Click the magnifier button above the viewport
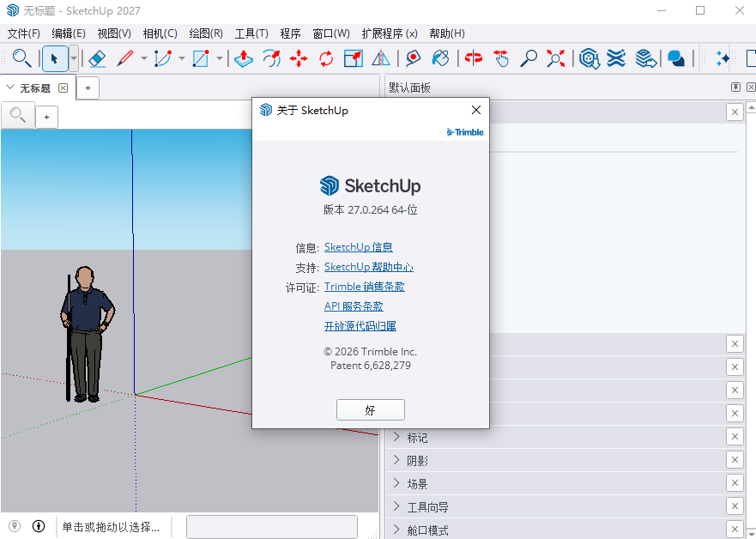Screen dimensions: 756x539 (x=18, y=116)
